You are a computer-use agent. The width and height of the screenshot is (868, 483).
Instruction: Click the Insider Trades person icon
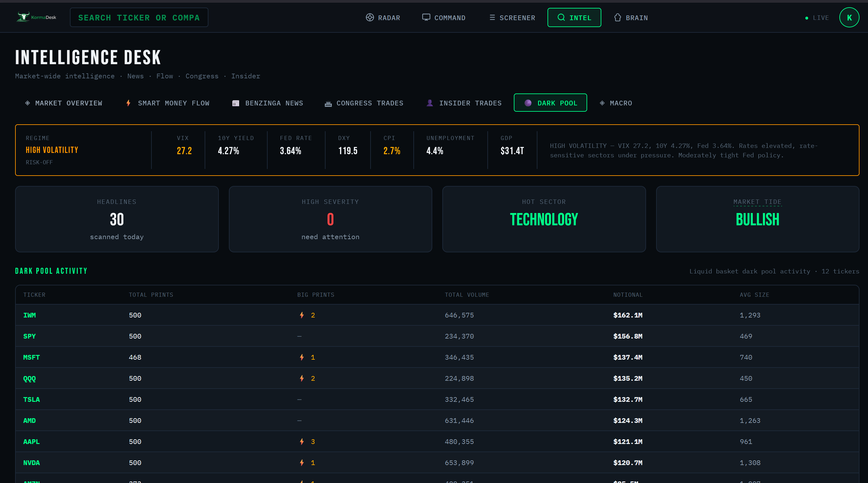tap(430, 103)
